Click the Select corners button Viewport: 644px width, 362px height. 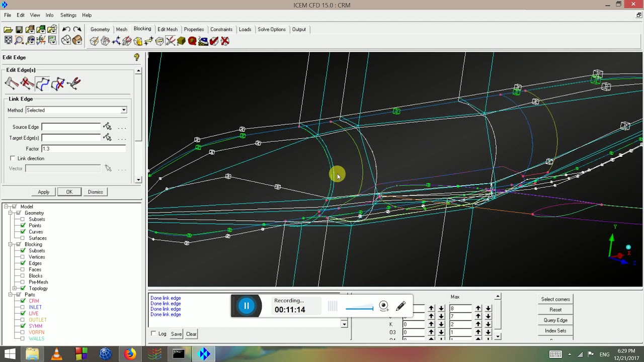click(555, 299)
